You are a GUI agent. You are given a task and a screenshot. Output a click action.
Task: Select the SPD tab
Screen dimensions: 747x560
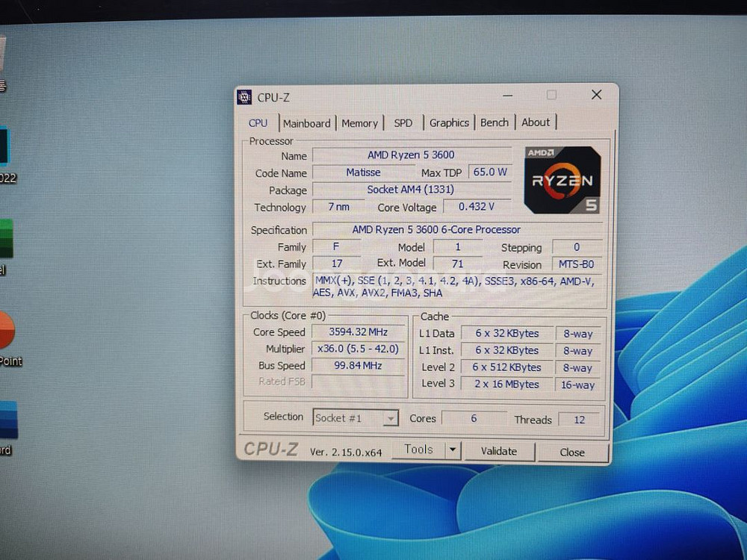[x=403, y=123]
